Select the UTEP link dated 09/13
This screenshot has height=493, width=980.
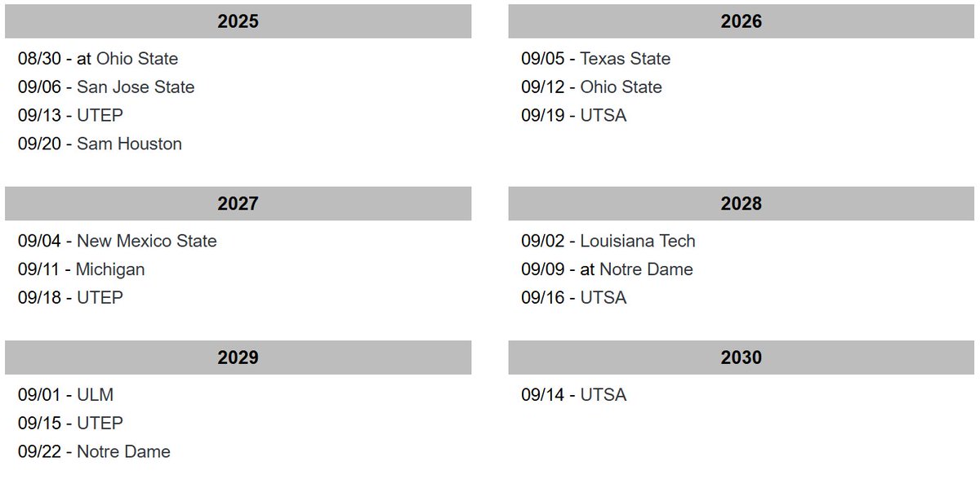pos(100,116)
